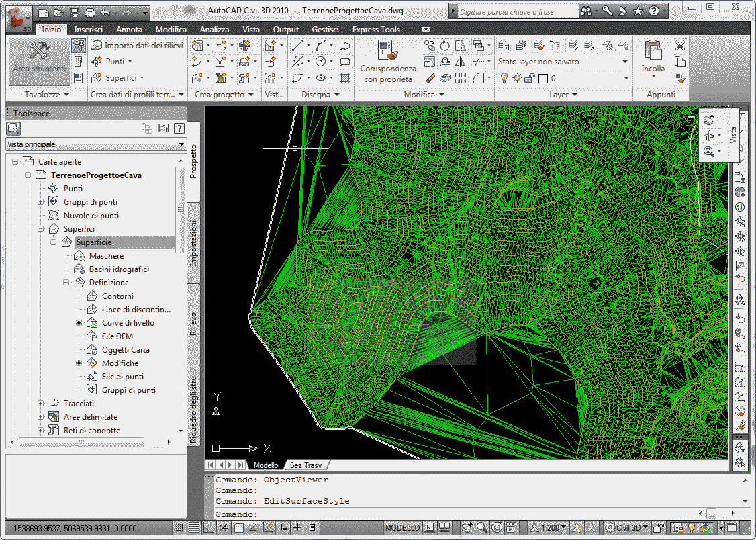Open the Punti dropdown in ribbon
756x540 pixels.
pyautogui.click(x=112, y=62)
